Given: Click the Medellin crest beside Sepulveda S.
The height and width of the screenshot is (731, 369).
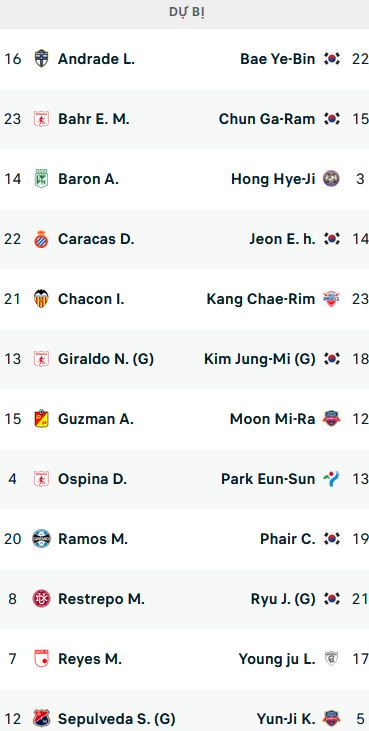Looking at the screenshot, I should pos(41,718).
